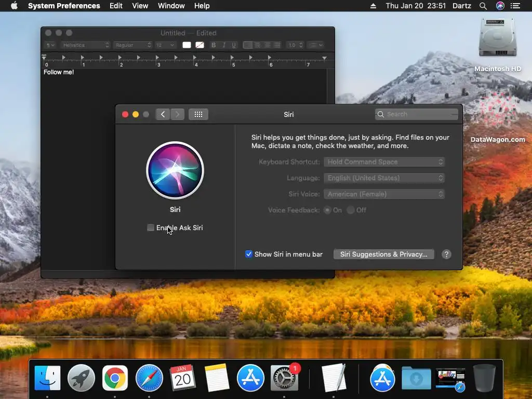Screen dimensions: 532x399
Task: Open TextEdit in the Dock
Action: (x=334, y=378)
